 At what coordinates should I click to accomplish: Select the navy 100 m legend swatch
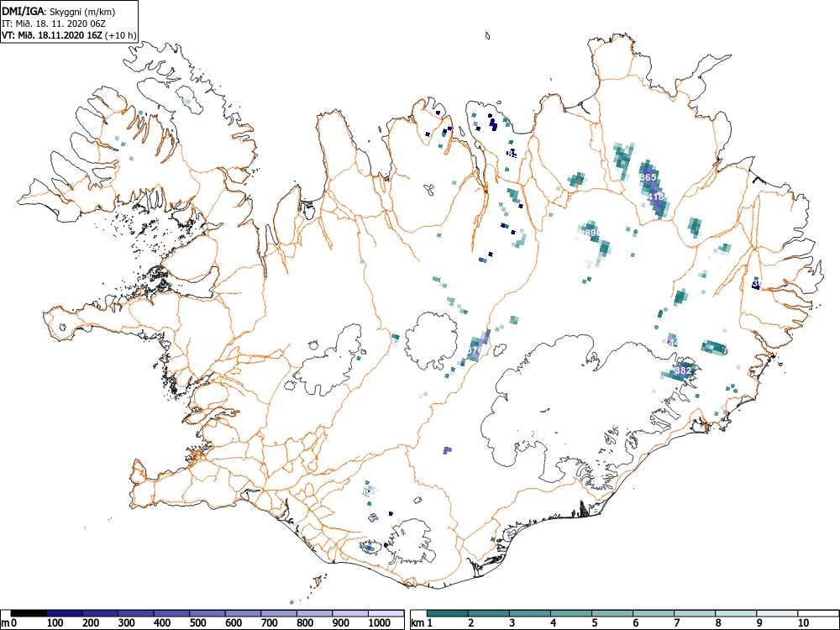pyautogui.click(x=65, y=613)
